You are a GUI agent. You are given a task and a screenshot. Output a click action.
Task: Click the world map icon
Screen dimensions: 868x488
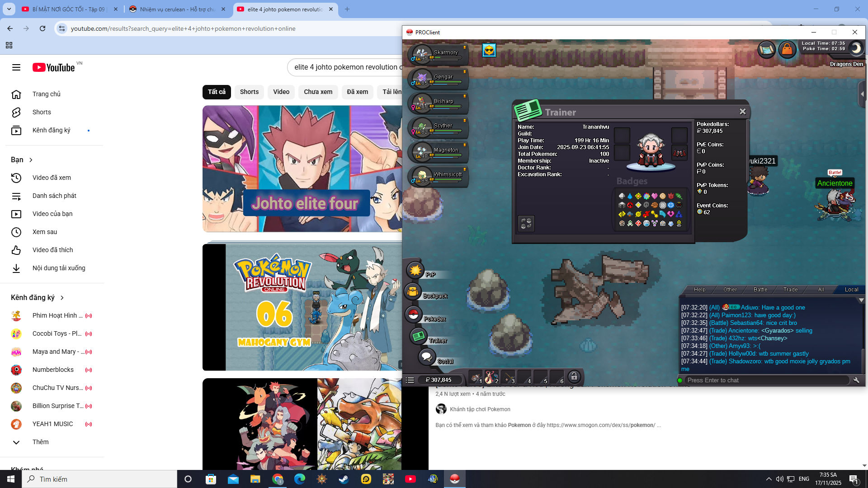(767, 49)
